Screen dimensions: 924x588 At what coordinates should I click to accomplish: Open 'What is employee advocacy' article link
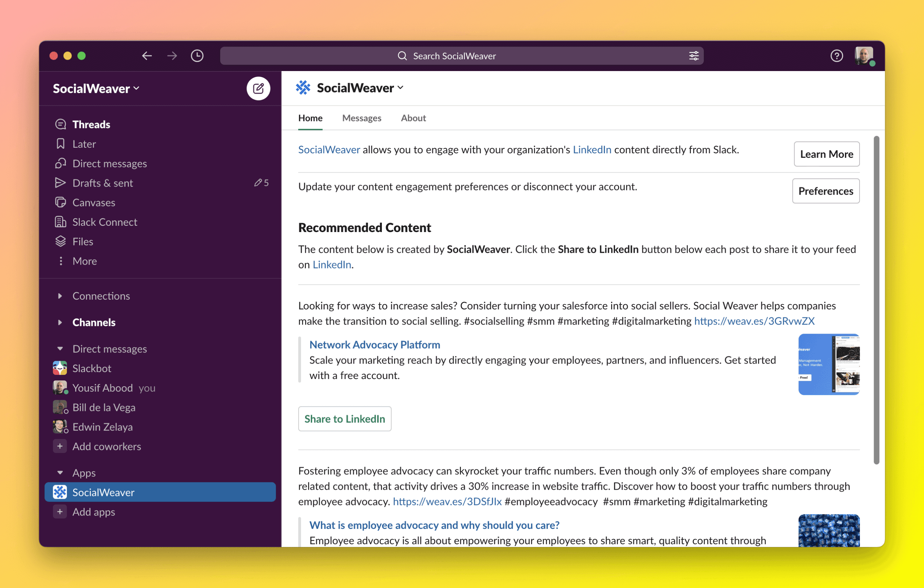(434, 525)
